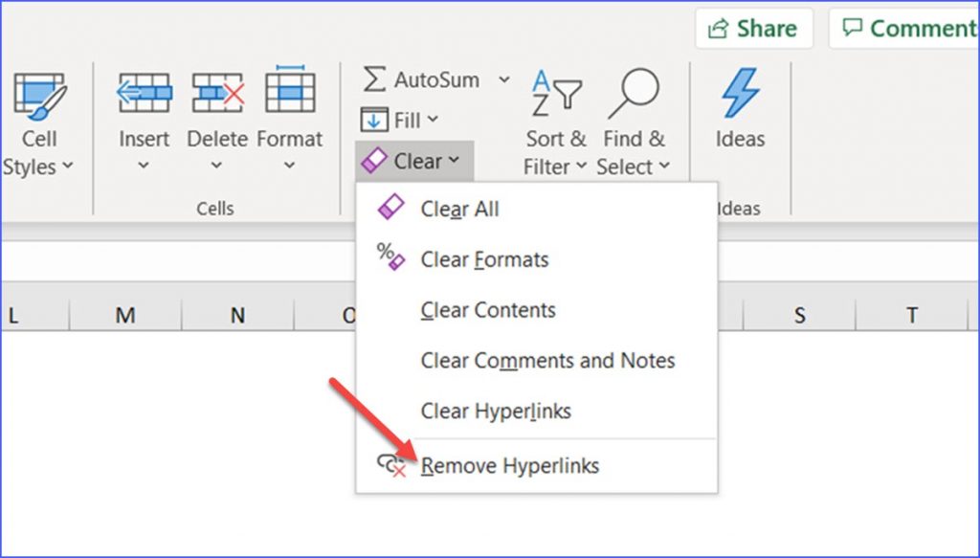Select column M header
This screenshot has height=558, width=980.
coord(124,313)
